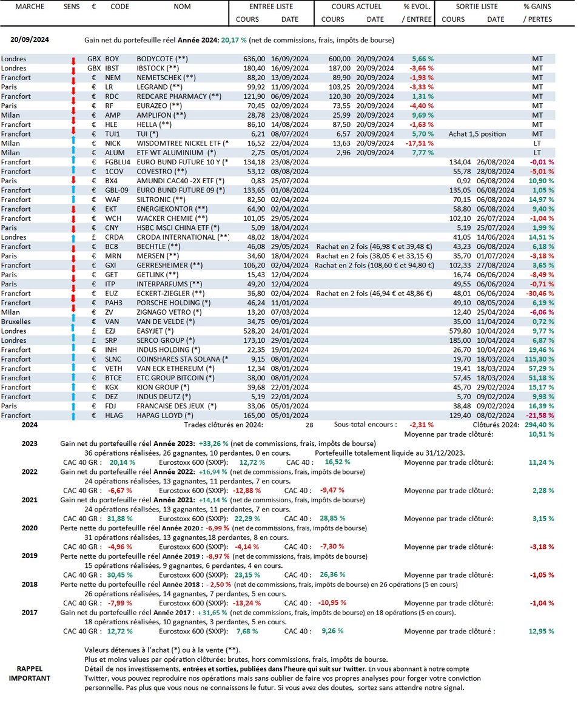This screenshot has width=578, height=728.
Task: Click the blue up arrow in KION GROUP row
Action: coord(72,388)
